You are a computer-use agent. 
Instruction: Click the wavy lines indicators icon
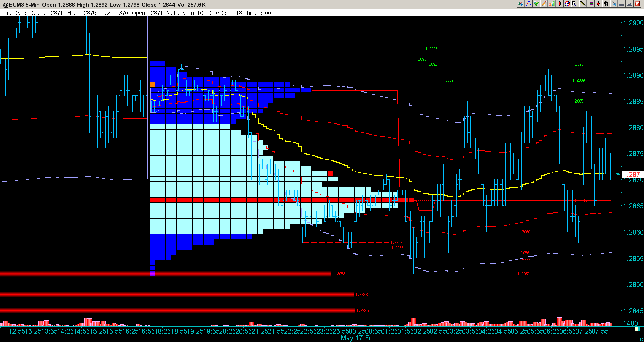(x=529, y=4)
